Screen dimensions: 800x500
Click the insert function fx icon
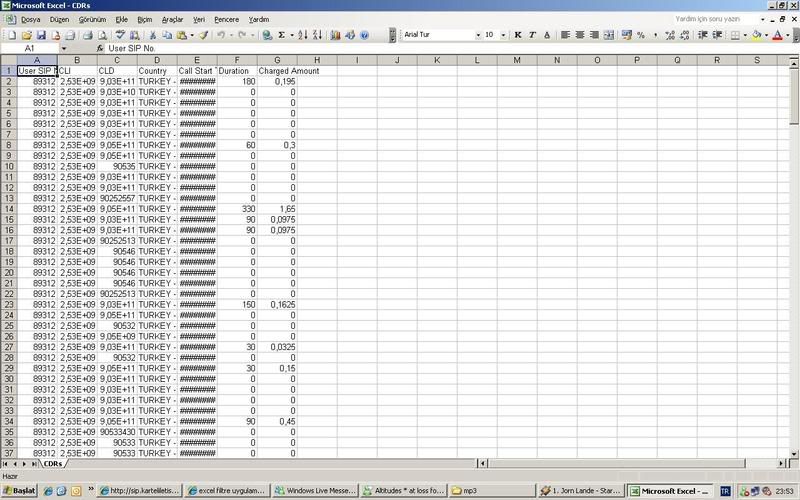pos(100,48)
